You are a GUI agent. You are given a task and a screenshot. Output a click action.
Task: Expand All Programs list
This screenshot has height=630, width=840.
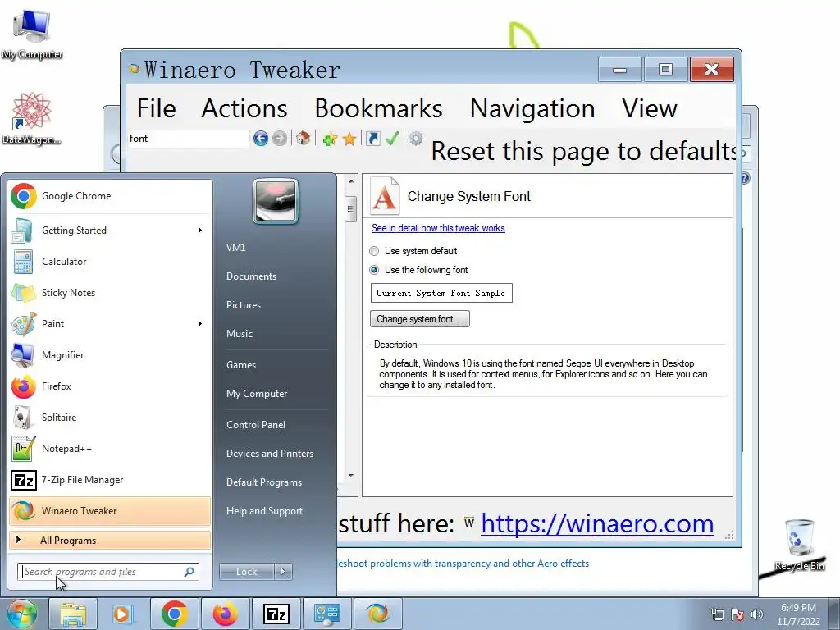coord(110,541)
